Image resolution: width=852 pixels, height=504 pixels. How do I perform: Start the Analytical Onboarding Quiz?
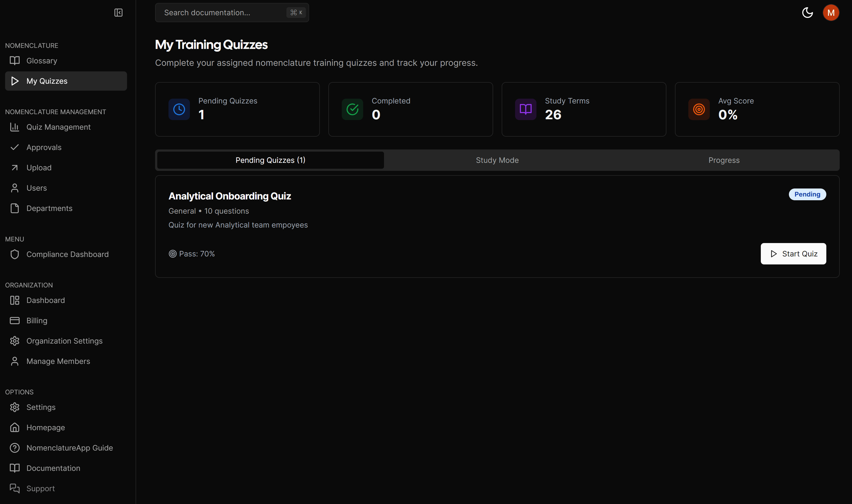pyautogui.click(x=793, y=254)
